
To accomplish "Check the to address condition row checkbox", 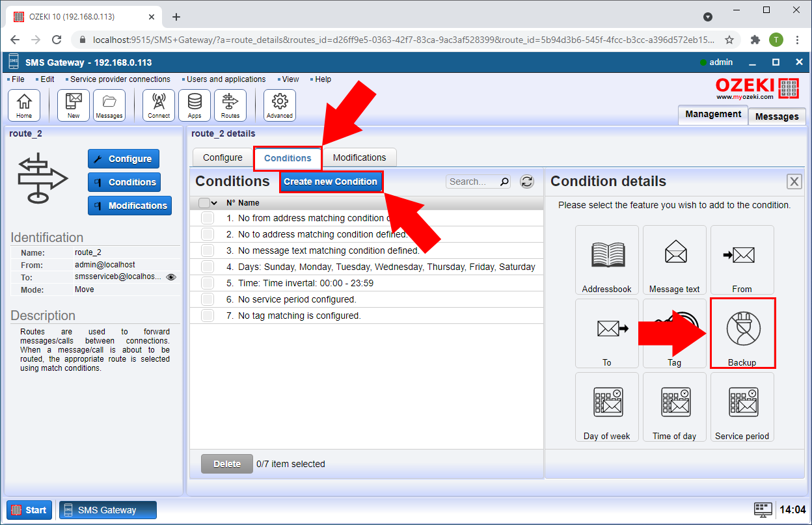I will point(208,234).
